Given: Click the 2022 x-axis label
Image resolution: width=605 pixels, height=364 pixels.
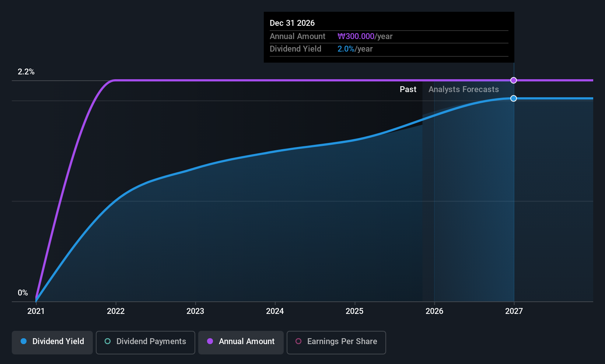Looking at the screenshot, I should 116,311.
